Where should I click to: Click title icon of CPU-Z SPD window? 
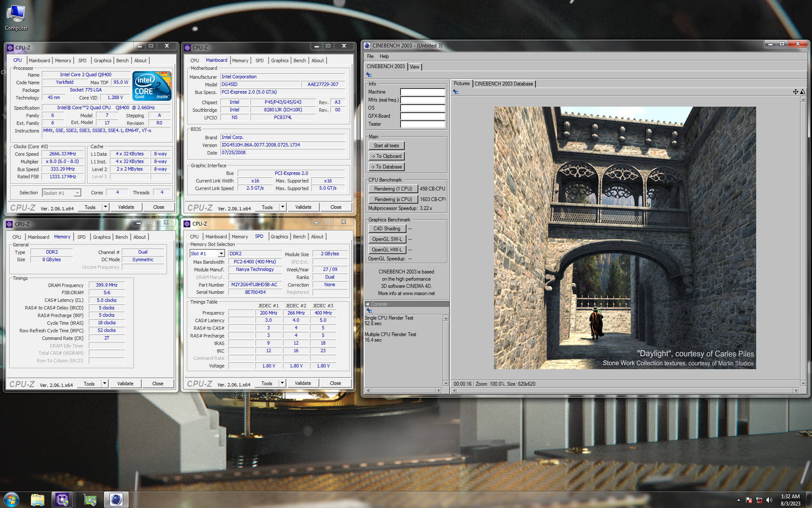point(187,224)
